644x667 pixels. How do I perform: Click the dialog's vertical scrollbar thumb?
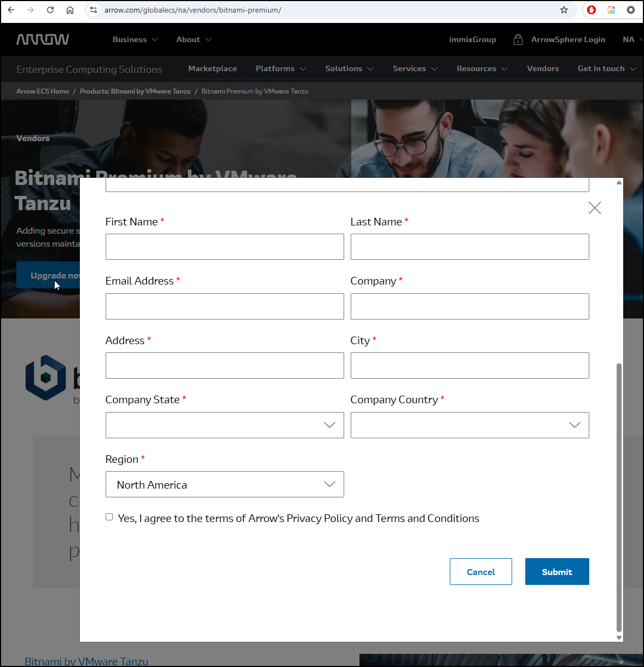coord(619,497)
